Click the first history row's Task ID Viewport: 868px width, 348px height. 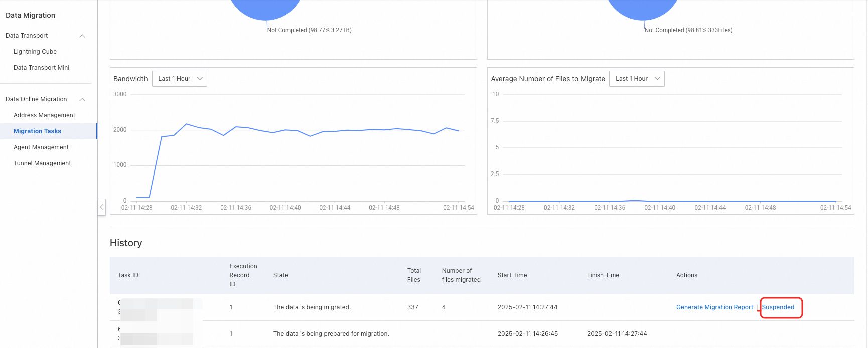coord(157,307)
